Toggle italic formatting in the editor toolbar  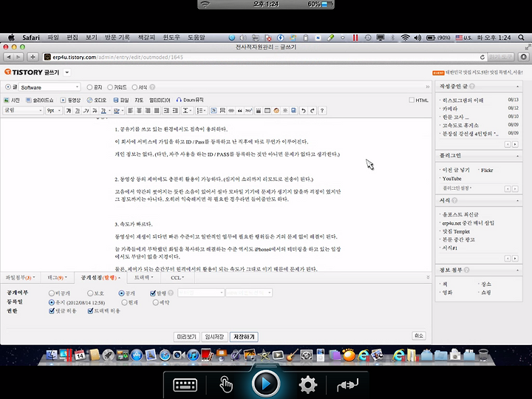(x=86, y=111)
